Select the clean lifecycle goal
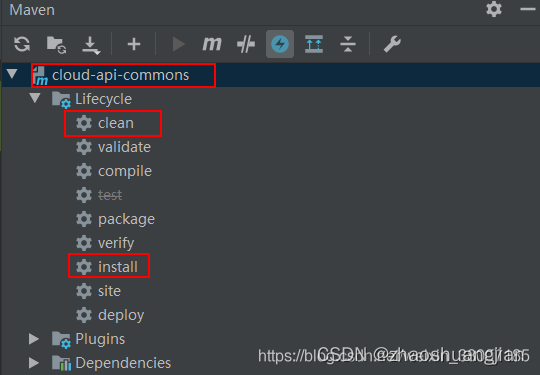540x375 pixels. click(116, 123)
